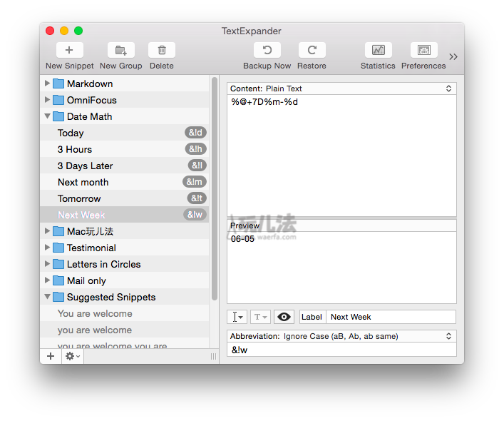Click the sidebar resize grip handle
This screenshot has width=504, height=421.
(213, 356)
